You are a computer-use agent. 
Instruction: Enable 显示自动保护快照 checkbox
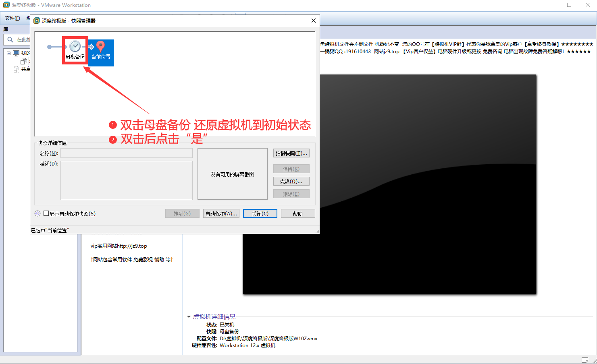[x=46, y=213]
